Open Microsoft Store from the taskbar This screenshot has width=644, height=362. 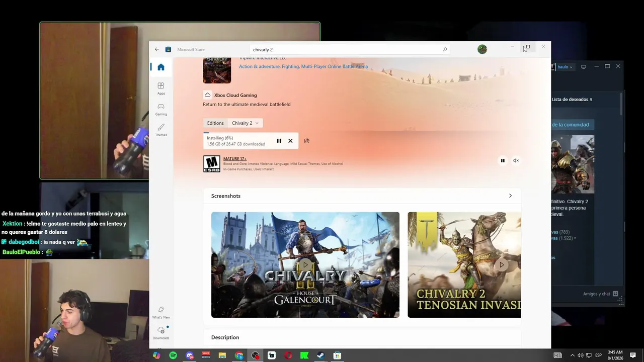(337, 355)
